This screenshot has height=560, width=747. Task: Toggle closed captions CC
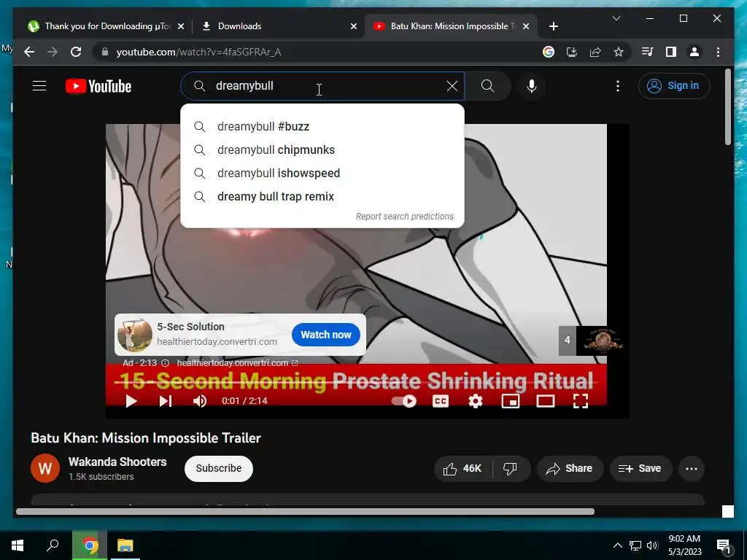(x=440, y=401)
